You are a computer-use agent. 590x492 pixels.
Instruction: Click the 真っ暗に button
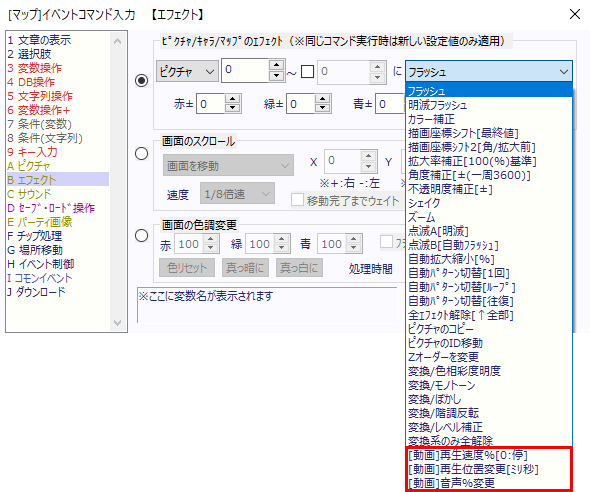245,268
